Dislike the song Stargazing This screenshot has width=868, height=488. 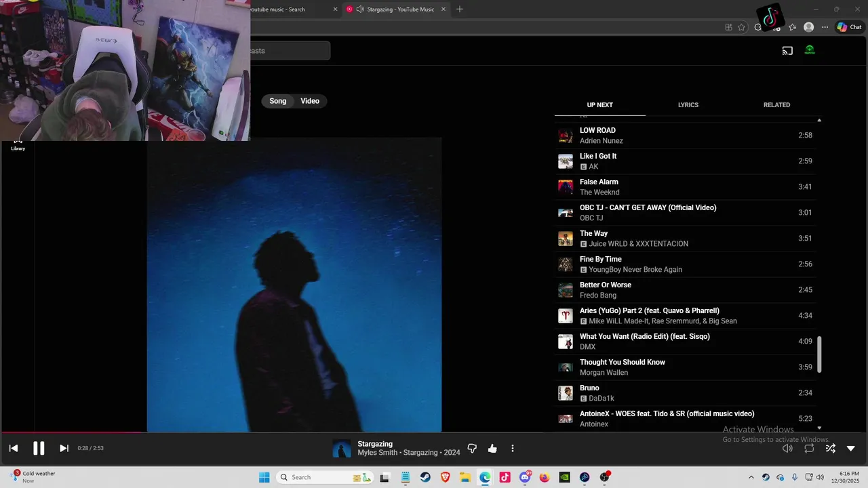(x=472, y=448)
